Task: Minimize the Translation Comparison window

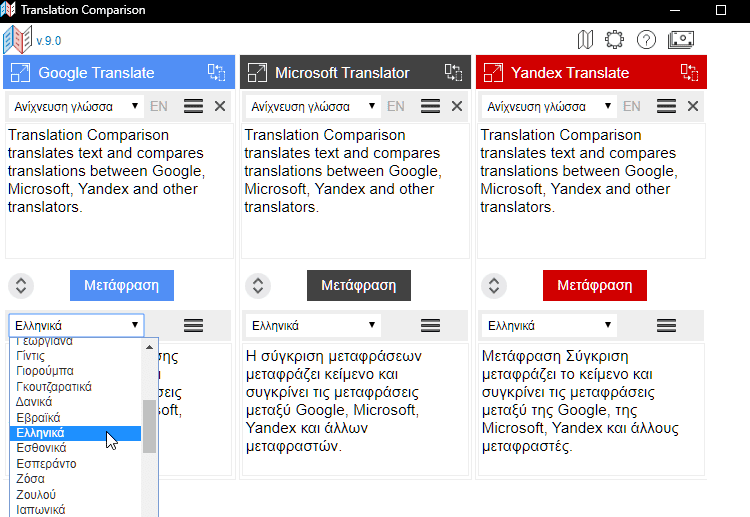Action: [x=675, y=10]
